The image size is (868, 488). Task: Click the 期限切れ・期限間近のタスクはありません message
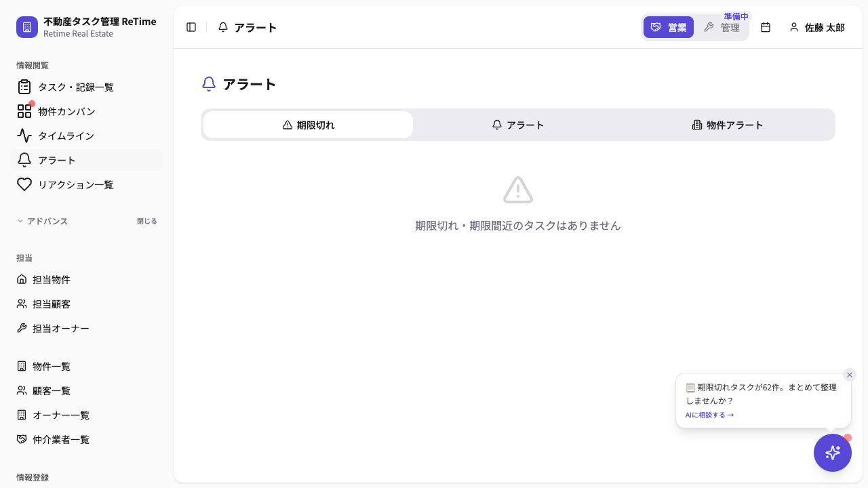click(518, 226)
